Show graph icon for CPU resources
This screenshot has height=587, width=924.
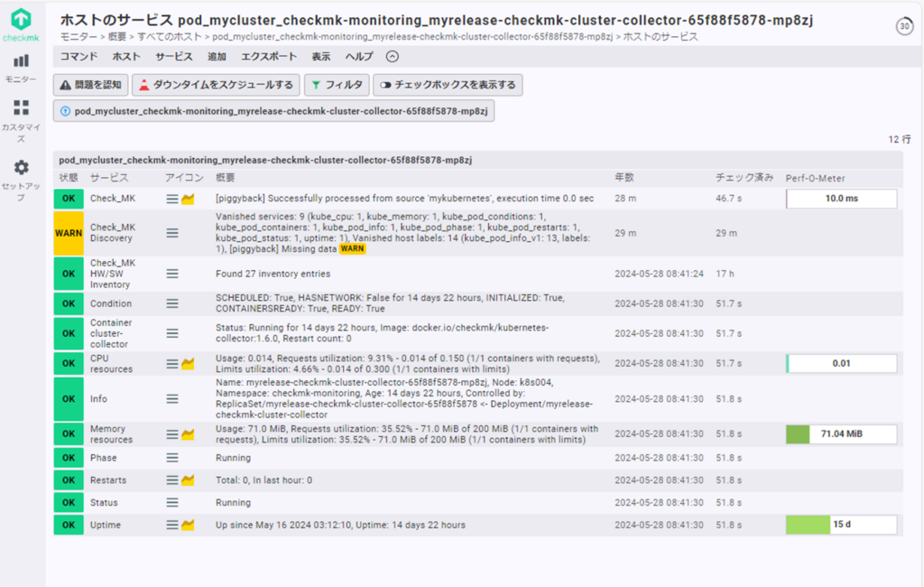coord(188,364)
